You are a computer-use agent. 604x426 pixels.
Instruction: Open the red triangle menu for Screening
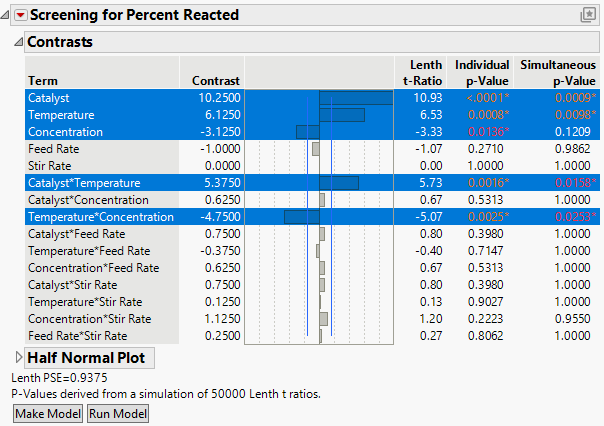20,15
